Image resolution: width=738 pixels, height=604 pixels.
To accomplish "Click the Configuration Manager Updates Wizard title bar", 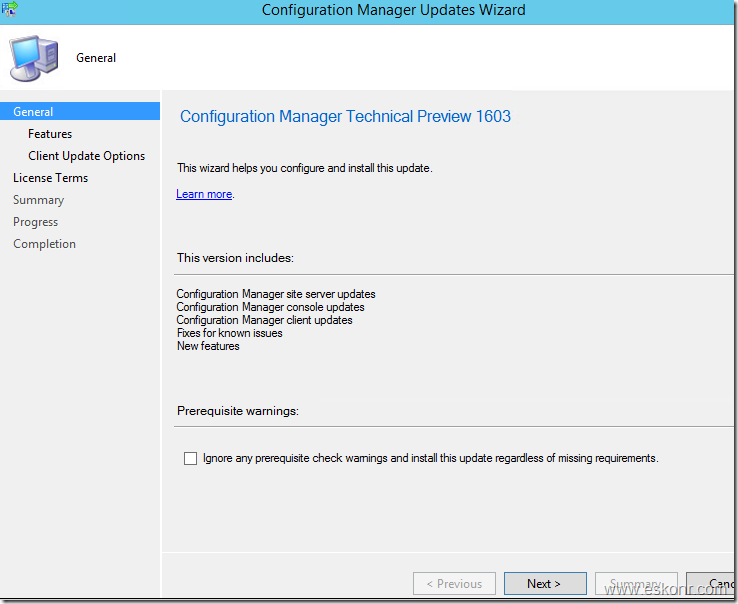I will 393,11.
